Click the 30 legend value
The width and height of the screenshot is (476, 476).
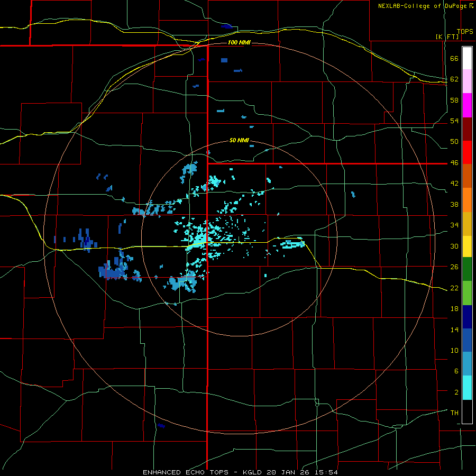click(x=454, y=246)
